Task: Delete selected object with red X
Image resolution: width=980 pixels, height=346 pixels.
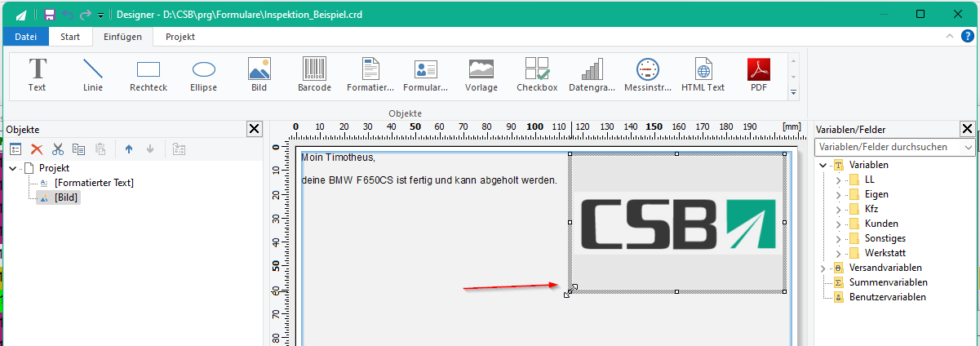Action: [37, 149]
